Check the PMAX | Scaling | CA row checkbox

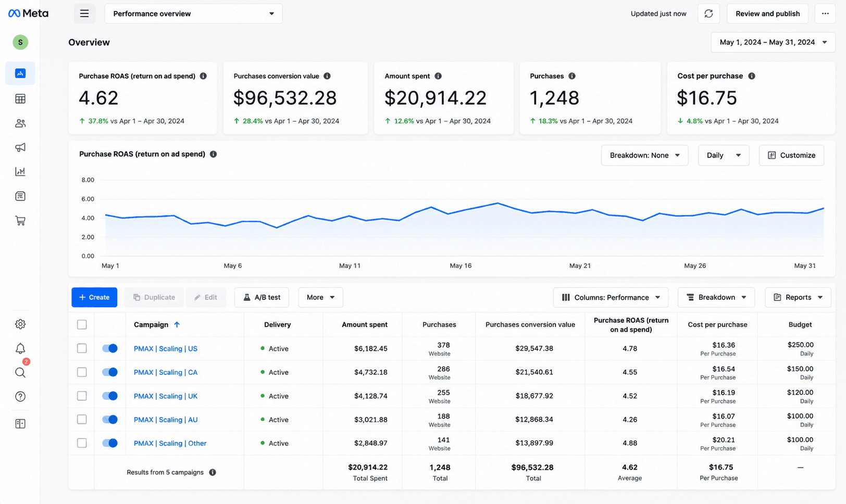[82, 372]
